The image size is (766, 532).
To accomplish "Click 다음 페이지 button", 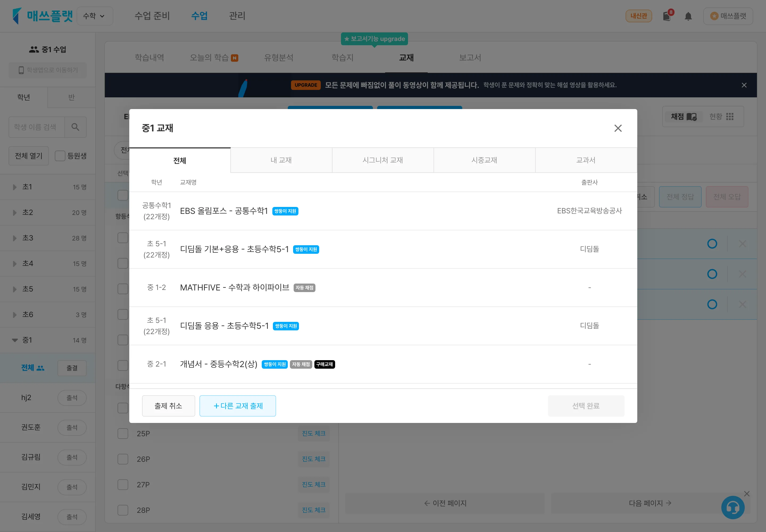I will coord(650,503).
